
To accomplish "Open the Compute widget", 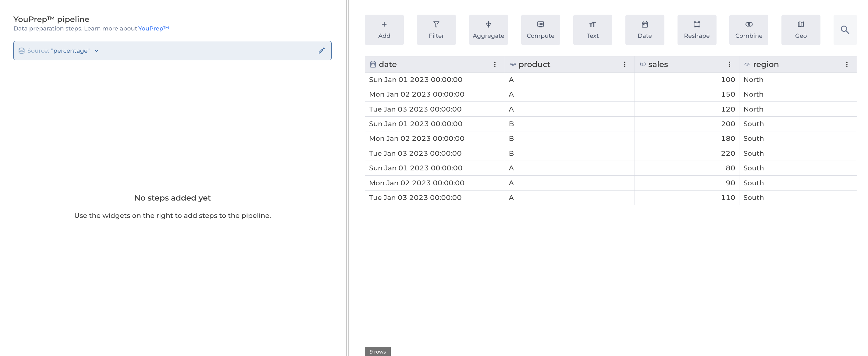I will click(540, 30).
